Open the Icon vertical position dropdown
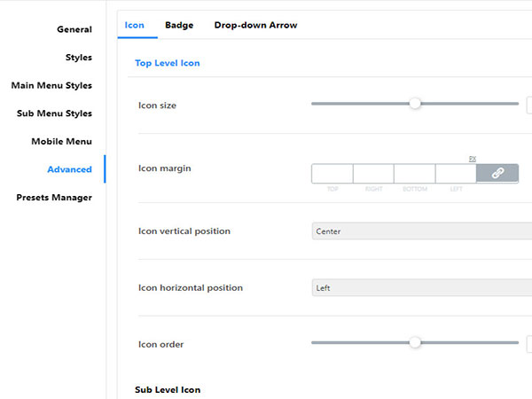532x399 pixels. 421,231
